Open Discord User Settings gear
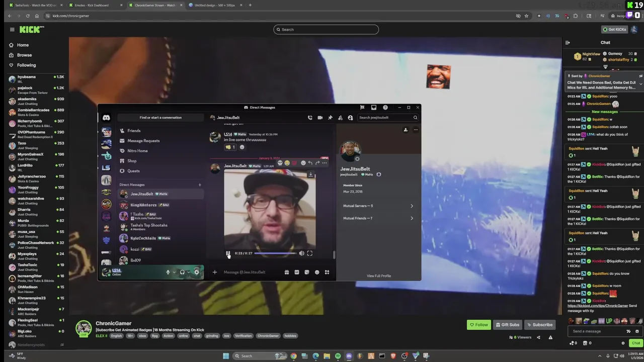Screen dimensions: 644x362 pos(197,273)
